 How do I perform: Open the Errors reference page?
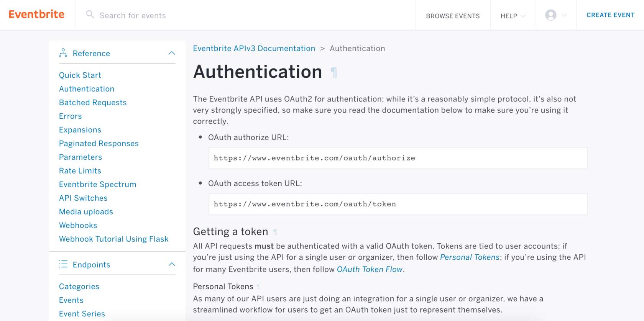pos(71,116)
